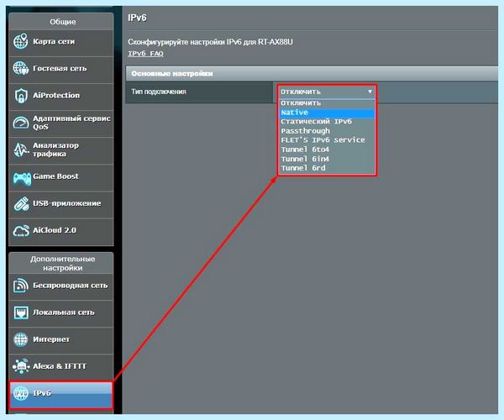Click the USB-приложение icon
504x420 pixels.
tap(21, 204)
